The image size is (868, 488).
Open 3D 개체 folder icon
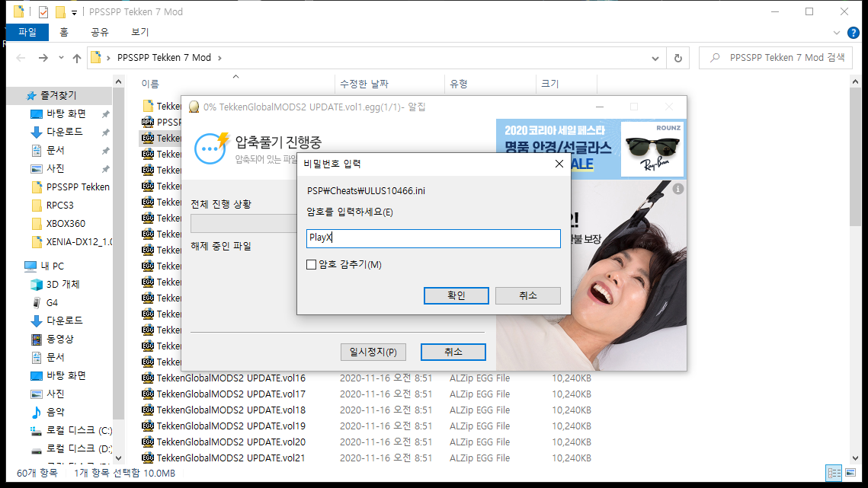[x=37, y=285]
